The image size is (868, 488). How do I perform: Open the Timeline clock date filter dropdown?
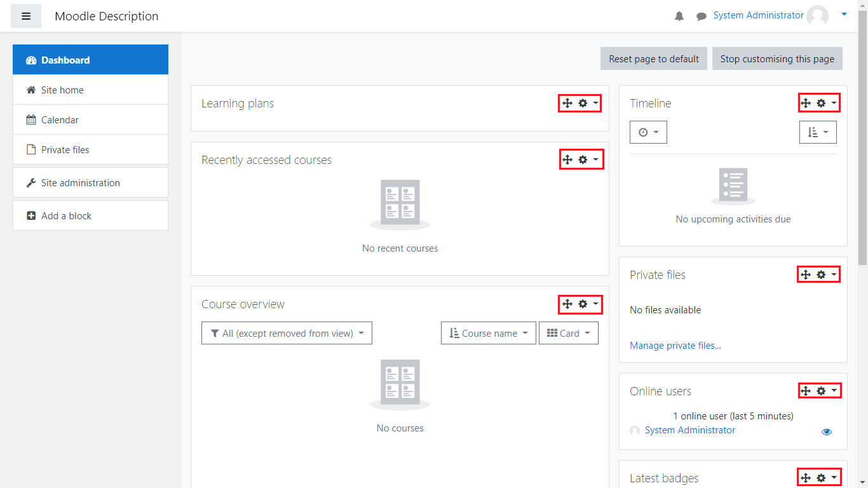point(648,132)
